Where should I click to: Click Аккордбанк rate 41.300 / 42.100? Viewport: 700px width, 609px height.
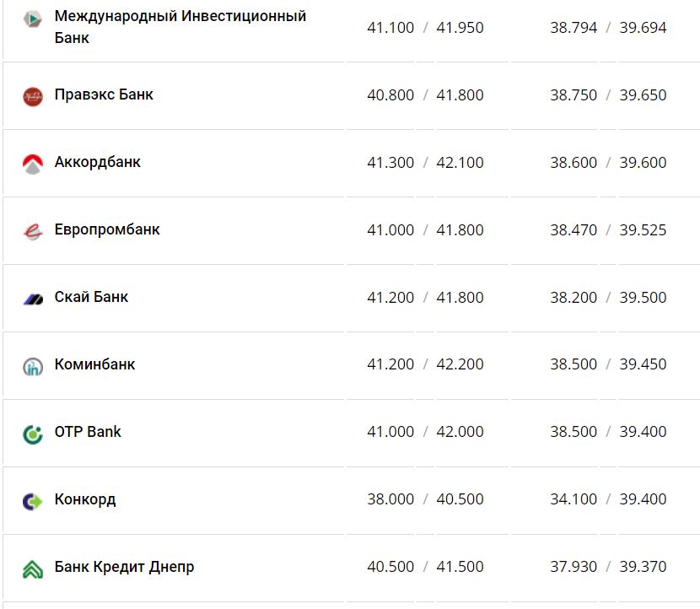(425, 163)
